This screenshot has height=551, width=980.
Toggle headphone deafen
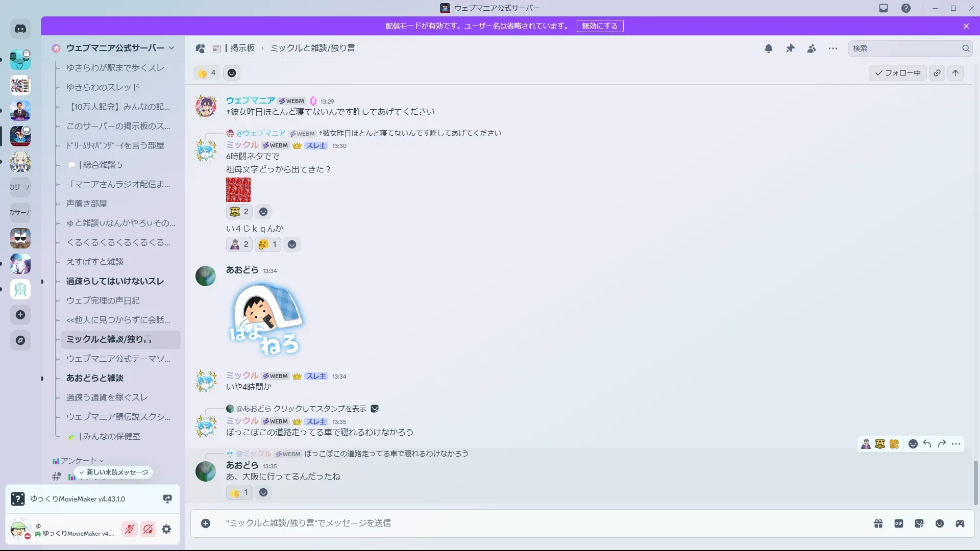(148, 529)
